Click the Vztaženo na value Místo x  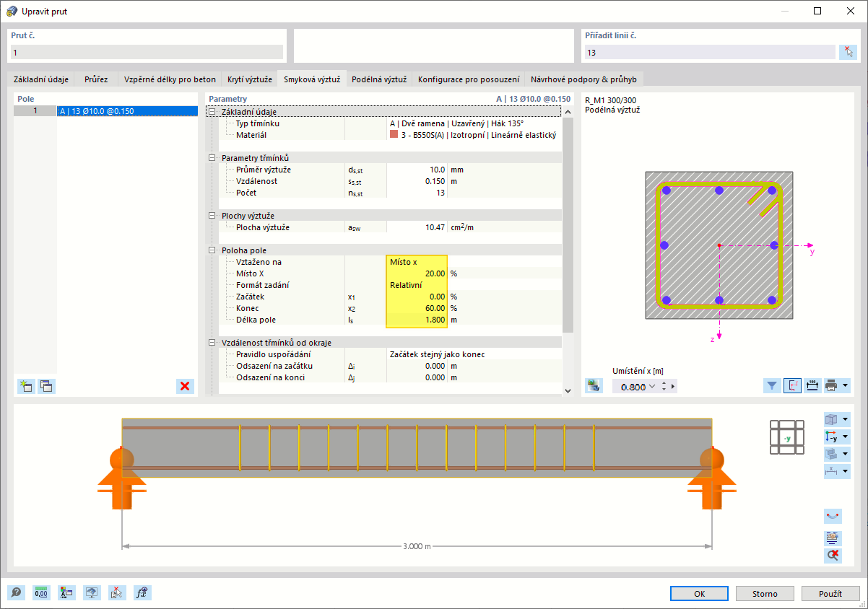pos(417,262)
